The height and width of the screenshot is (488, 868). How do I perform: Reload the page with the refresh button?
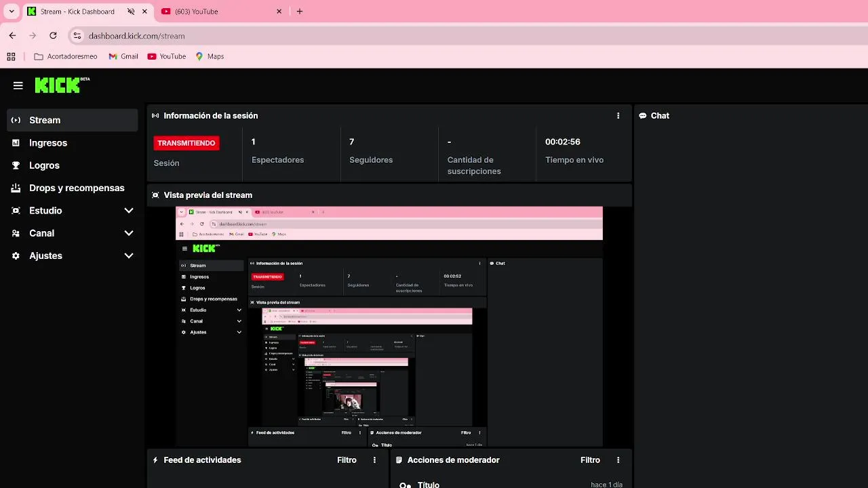click(53, 36)
